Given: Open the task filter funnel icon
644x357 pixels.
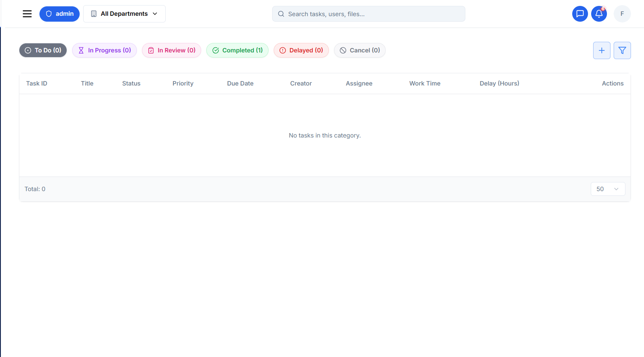Looking at the screenshot, I should [622, 50].
